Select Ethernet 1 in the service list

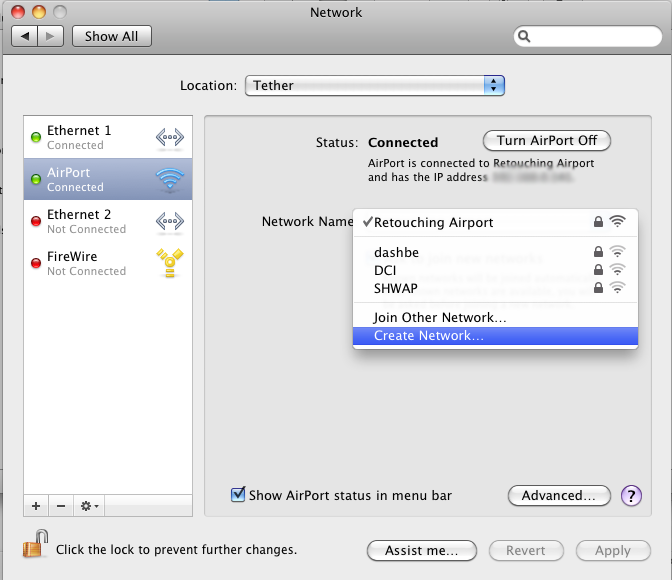(x=108, y=137)
